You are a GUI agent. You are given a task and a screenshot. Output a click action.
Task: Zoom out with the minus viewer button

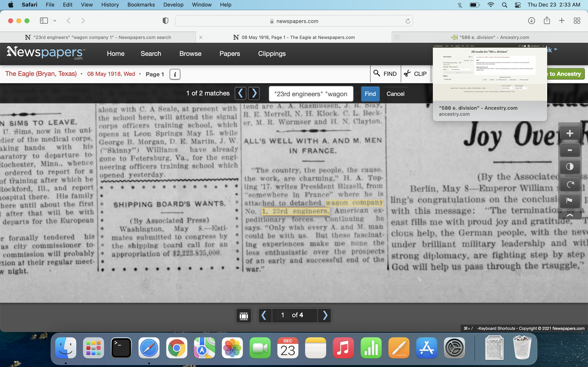tap(570, 150)
